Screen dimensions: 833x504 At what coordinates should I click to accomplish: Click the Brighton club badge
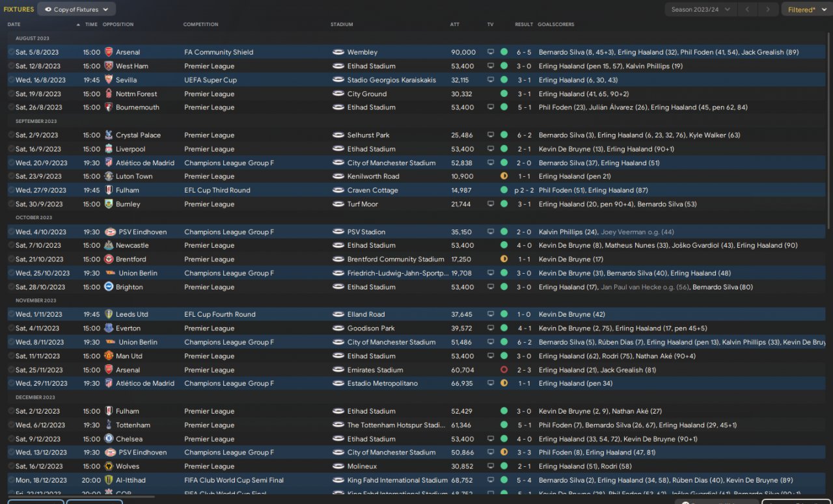click(109, 287)
